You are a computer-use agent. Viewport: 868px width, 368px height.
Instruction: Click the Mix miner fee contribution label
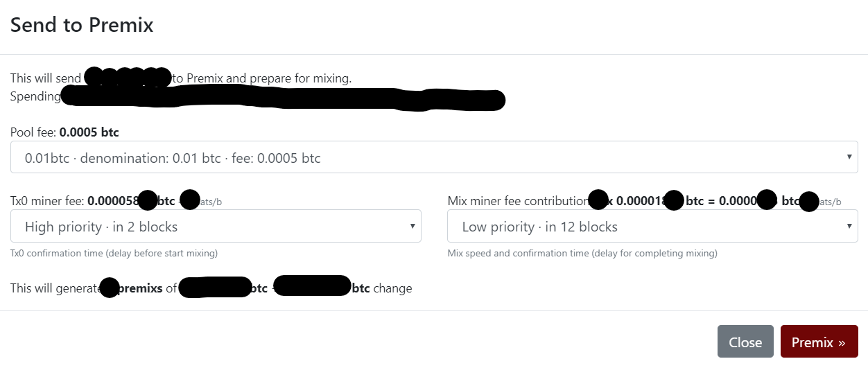[x=517, y=201]
